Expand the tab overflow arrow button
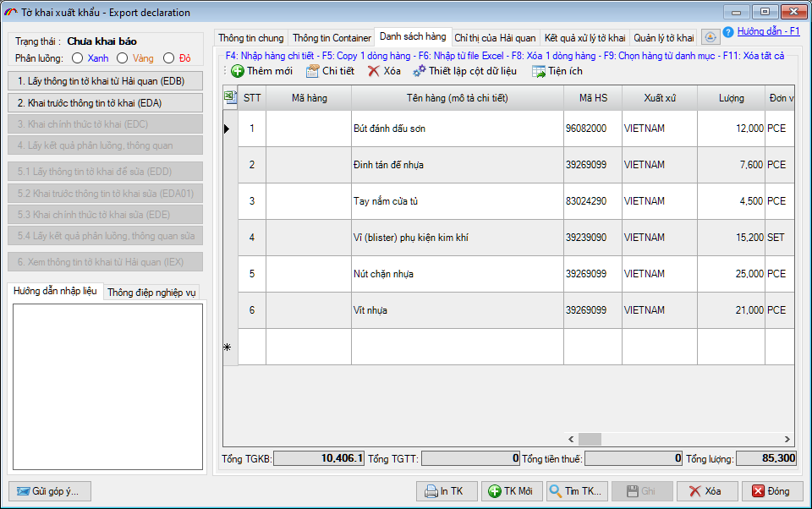812x509 pixels. (710, 37)
